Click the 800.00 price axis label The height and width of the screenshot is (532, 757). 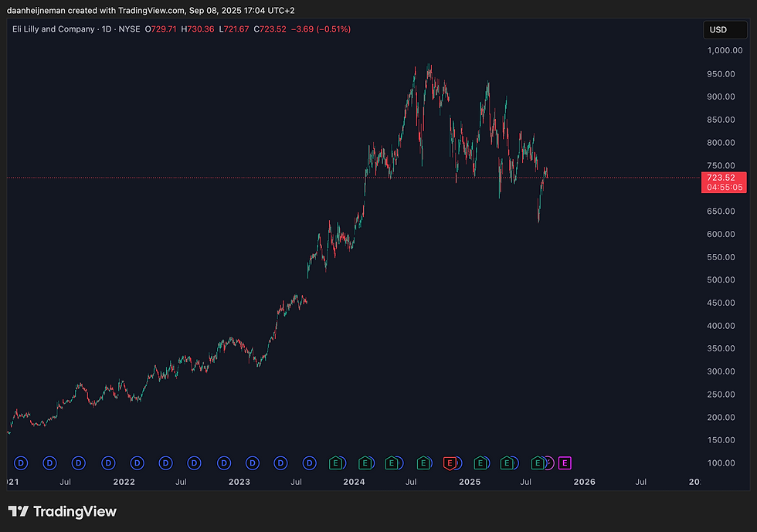tap(721, 142)
